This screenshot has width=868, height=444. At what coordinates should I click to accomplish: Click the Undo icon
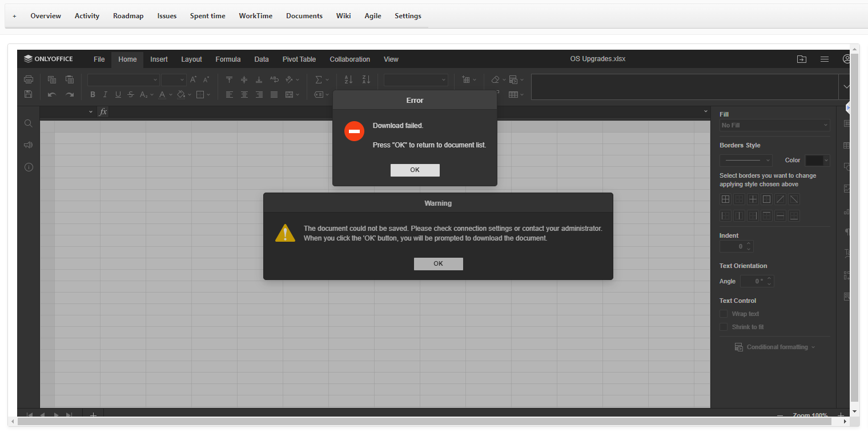(52, 94)
